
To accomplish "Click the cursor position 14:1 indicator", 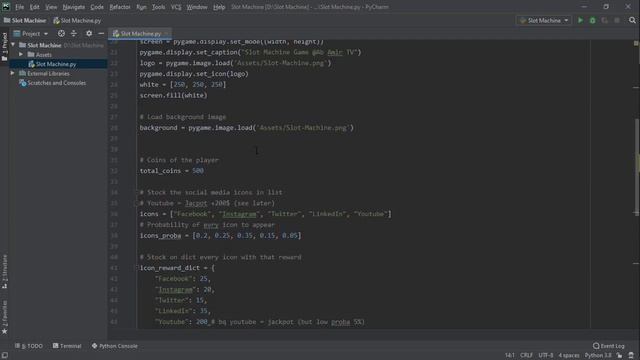I will [x=509, y=356].
